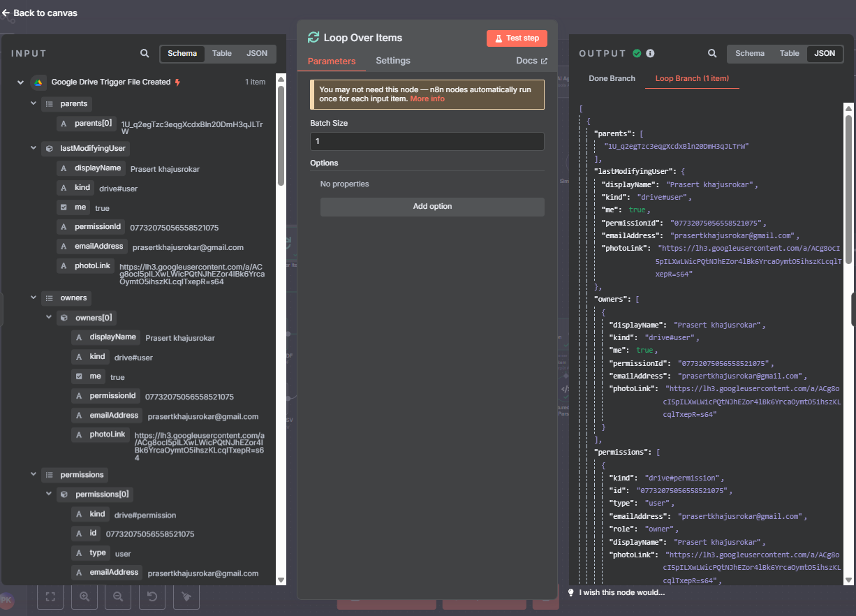Click the boolean checkbox icon of me under owners[0]
The image size is (856, 616).
point(79,376)
